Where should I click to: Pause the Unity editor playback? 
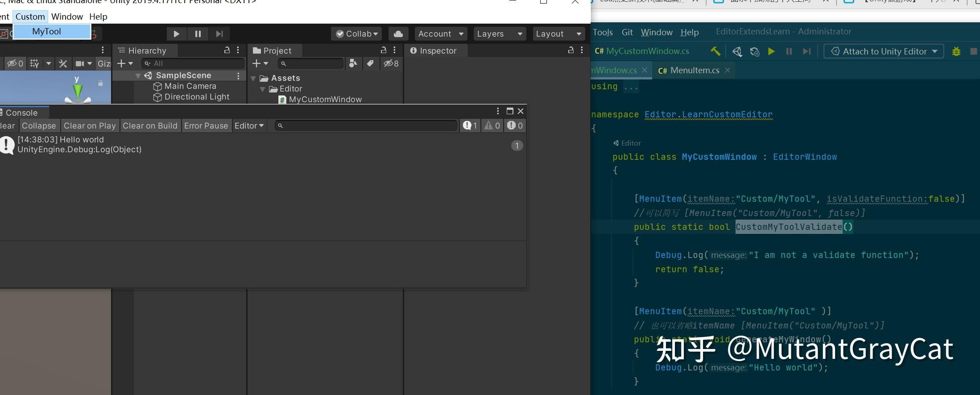[198, 34]
